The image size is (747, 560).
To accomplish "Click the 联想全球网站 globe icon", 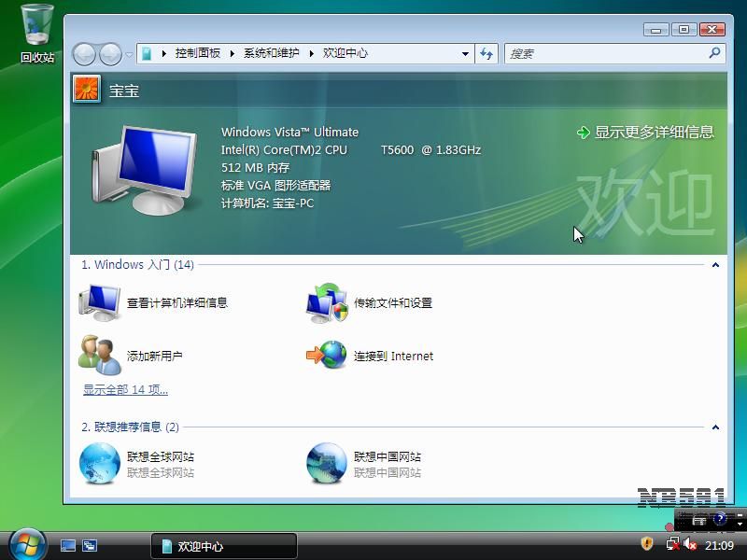I will [x=100, y=464].
